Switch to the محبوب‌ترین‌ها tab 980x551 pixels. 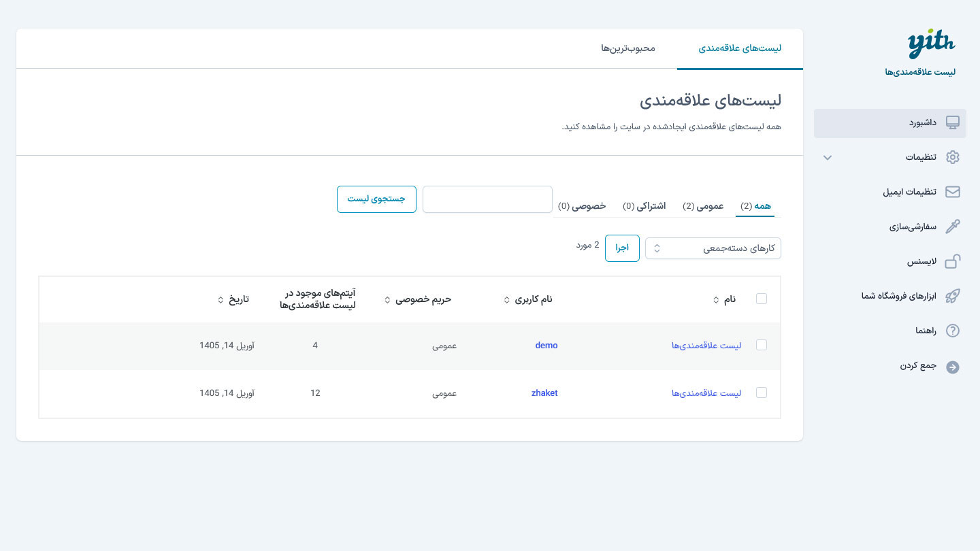pos(627,48)
